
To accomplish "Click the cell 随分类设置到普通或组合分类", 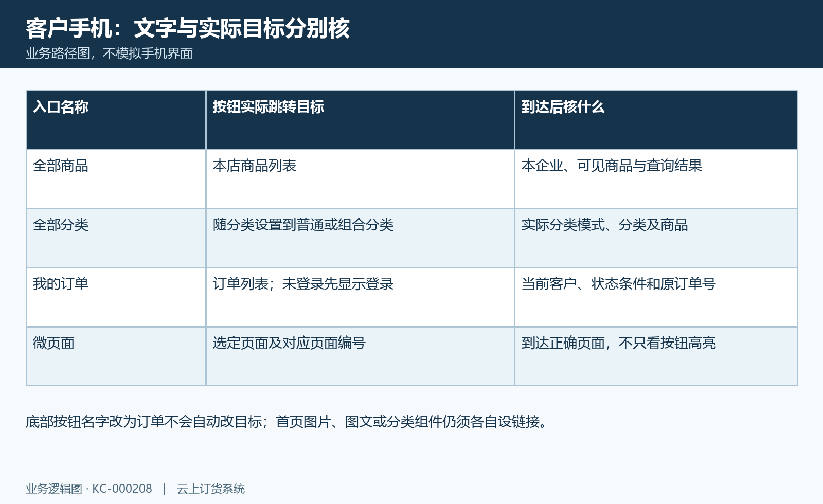I will [360, 238].
